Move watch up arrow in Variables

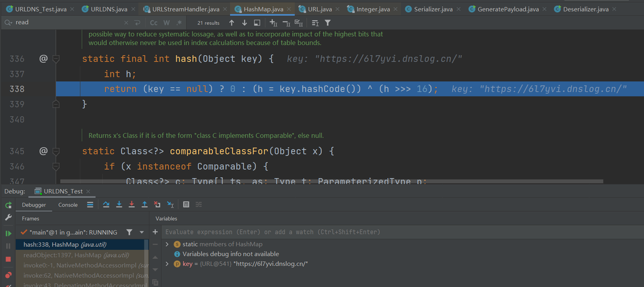[x=155, y=257]
